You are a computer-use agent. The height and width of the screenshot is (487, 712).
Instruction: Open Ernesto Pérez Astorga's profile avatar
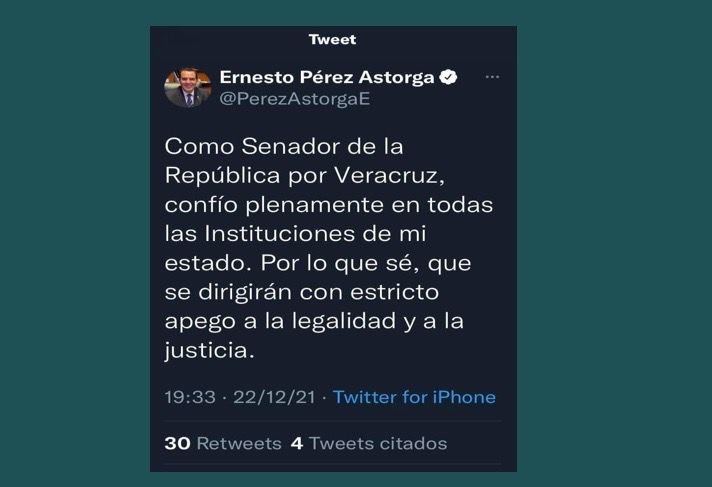(x=188, y=88)
